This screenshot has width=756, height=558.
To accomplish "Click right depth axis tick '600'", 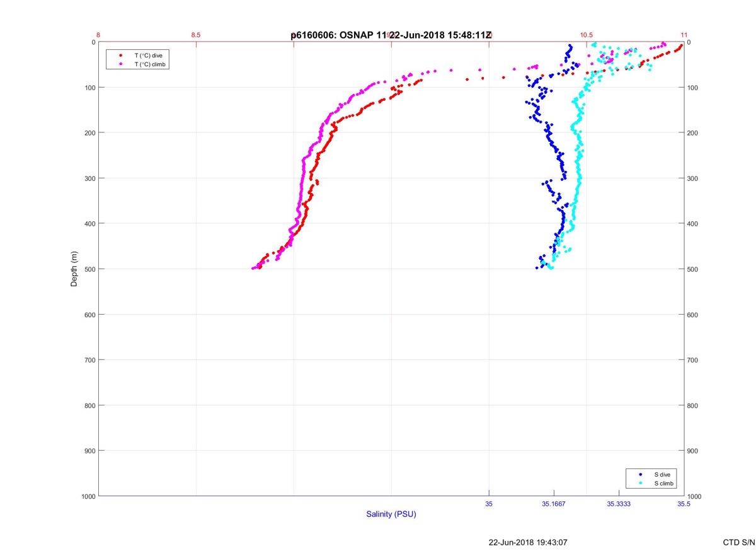I will (x=693, y=315).
